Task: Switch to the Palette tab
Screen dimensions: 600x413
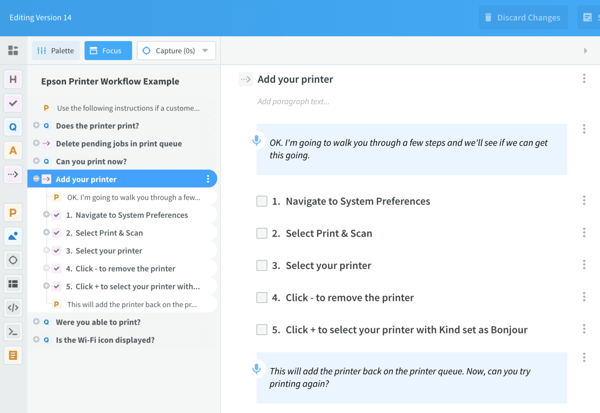Action: 55,51
